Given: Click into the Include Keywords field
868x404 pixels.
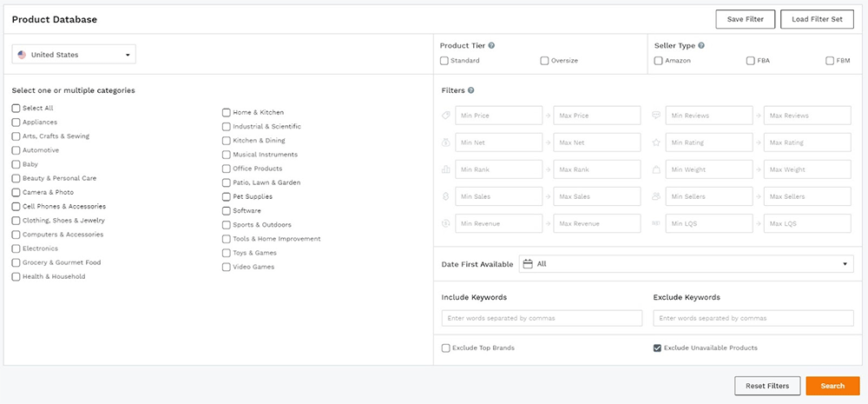Looking at the screenshot, I should (542, 318).
